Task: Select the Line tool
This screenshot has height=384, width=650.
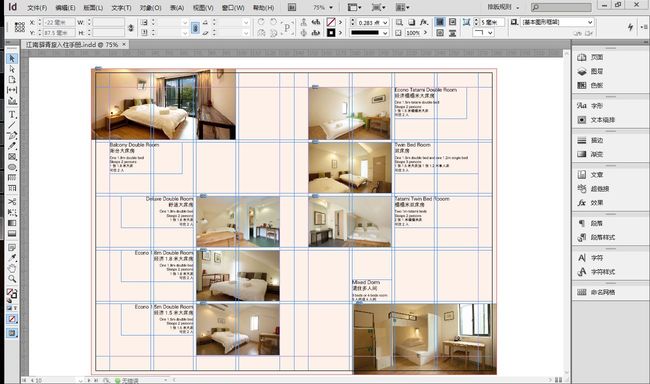Action: point(12,124)
